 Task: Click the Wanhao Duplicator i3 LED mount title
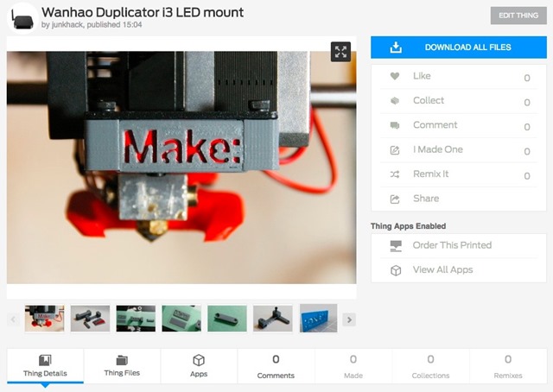[x=143, y=12]
